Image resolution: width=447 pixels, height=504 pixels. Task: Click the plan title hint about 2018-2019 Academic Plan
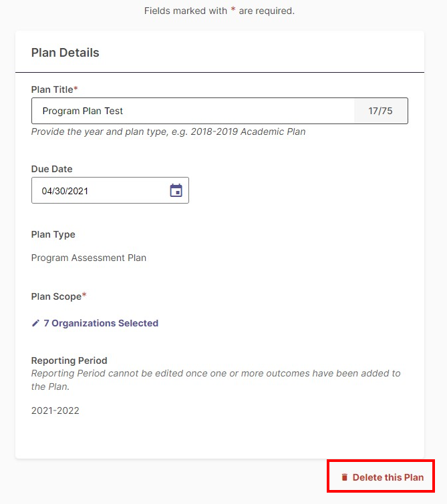pos(168,132)
